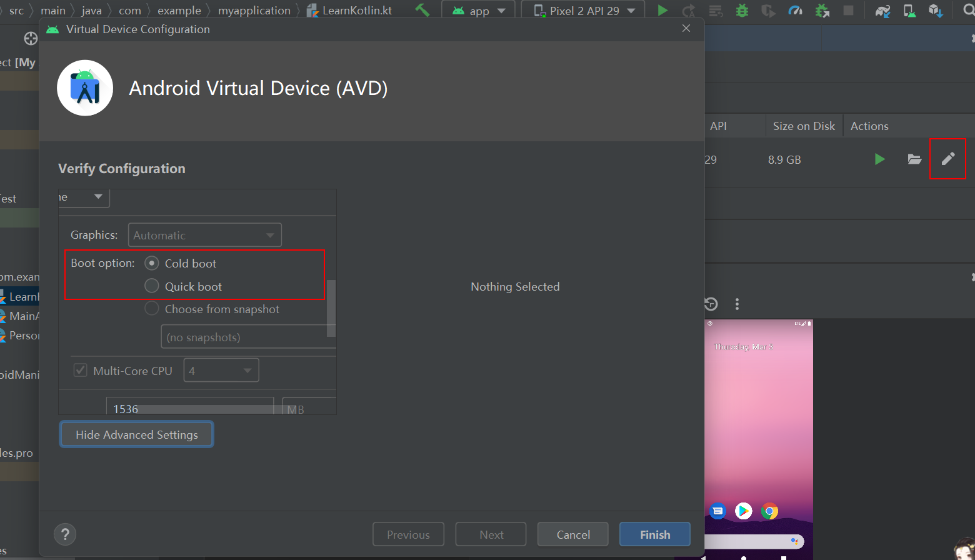Image resolution: width=975 pixels, height=560 pixels.
Task: Click the Search Everywhere magnifier icon
Action: 969,10
